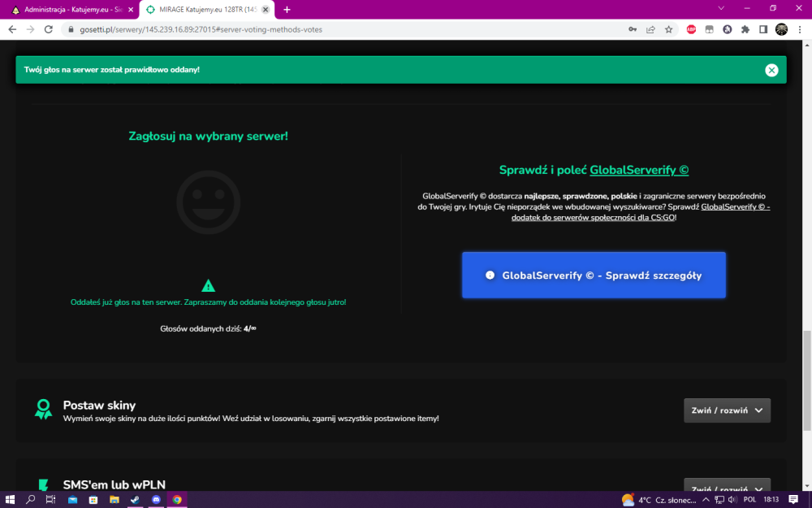Image resolution: width=812 pixels, height=508 pixels.
Task: Open the dodatek do serwerów społeczności dla CS:GO link
Action: [x=593, y=218]
